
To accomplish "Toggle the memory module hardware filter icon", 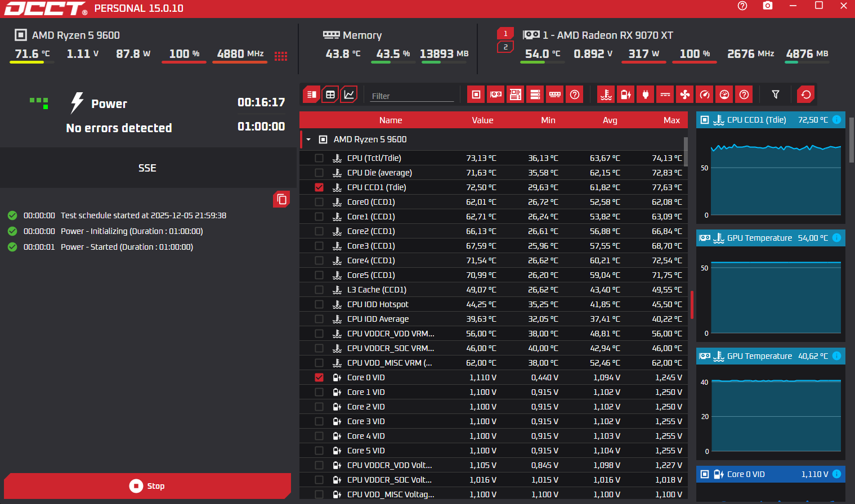I will (x=555, y=94).
